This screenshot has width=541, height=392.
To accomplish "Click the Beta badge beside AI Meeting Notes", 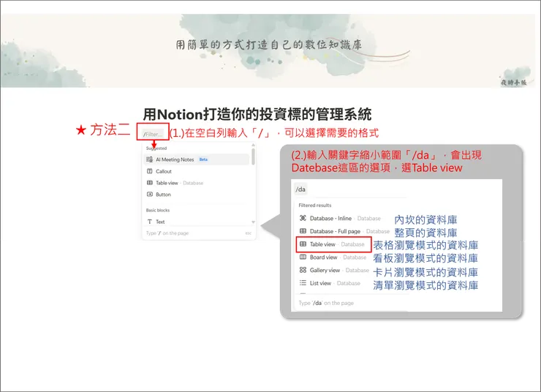I will click(203, 159).
